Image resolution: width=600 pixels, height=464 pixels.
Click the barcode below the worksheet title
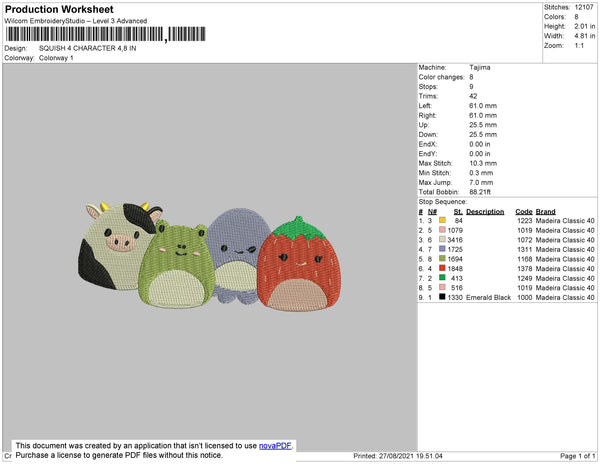click(x=106, y=34)
